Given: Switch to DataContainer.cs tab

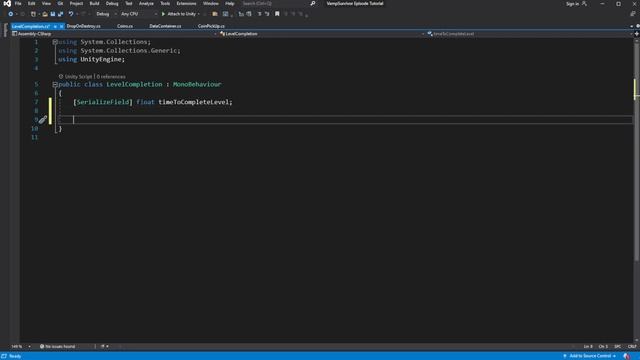Looking at the screenshot, I should tap(165, 26).
